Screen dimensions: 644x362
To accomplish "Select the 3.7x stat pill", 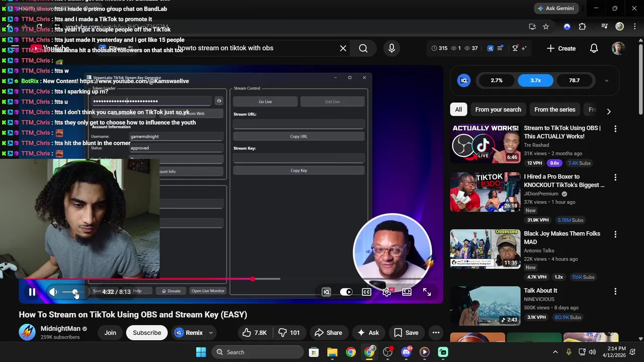I will (535, 80).
